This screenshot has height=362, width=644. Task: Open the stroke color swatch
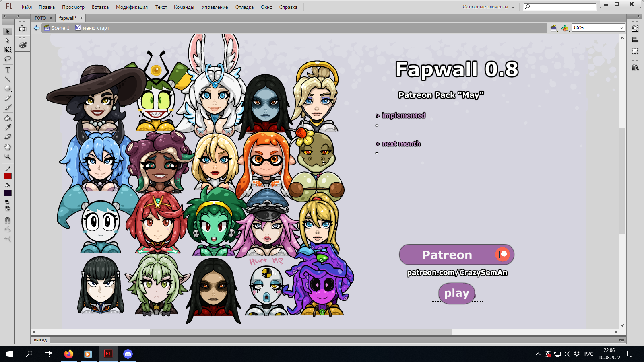coord(8,177)
